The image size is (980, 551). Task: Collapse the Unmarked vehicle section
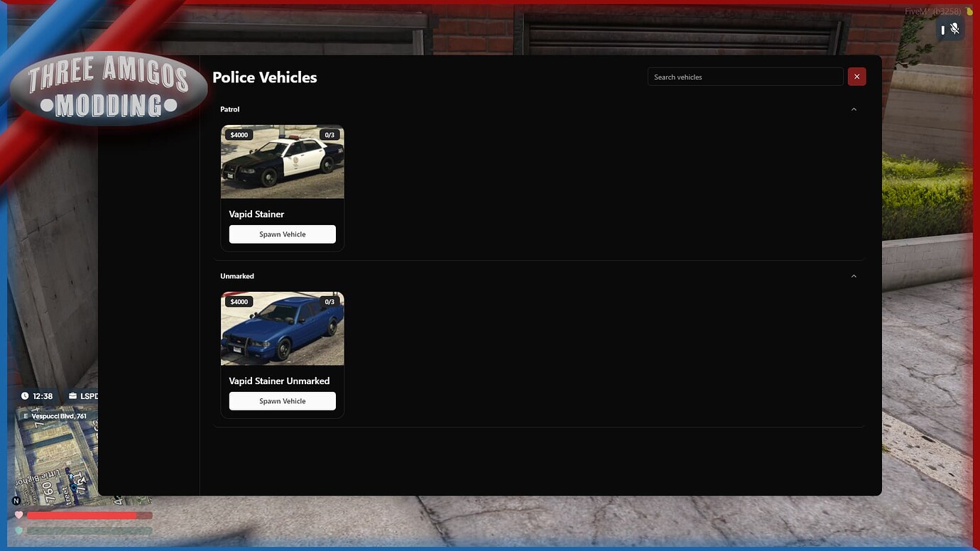click(x=854, y=275)
